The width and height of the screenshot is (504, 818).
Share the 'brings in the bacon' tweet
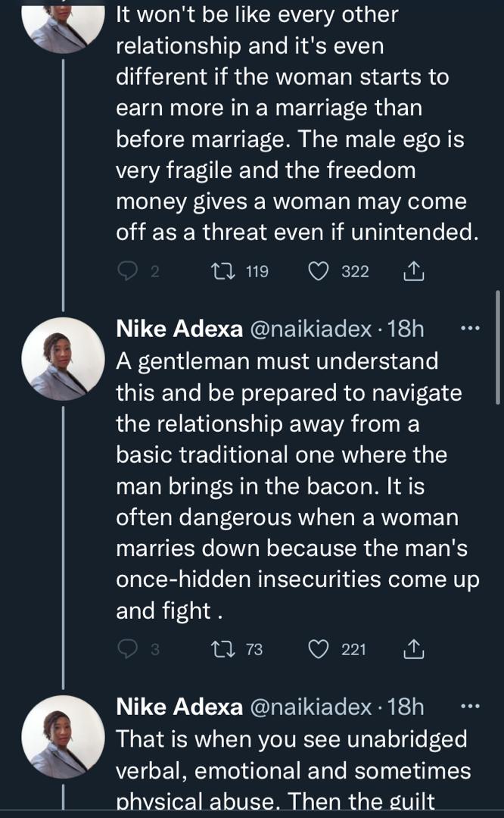pyautogui.click(x=413, y=649)
